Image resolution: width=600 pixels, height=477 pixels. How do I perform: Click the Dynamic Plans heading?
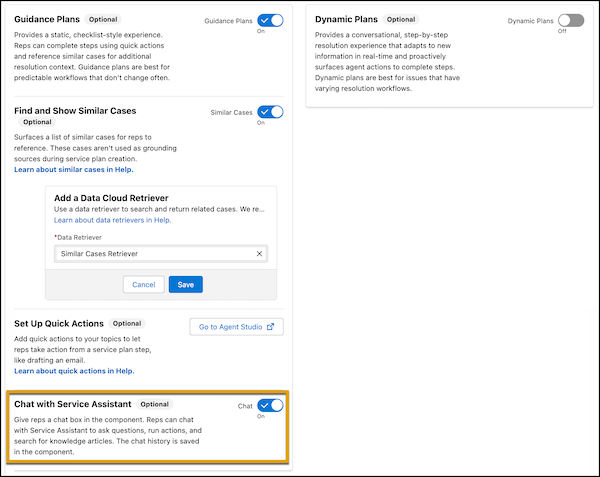346,19
